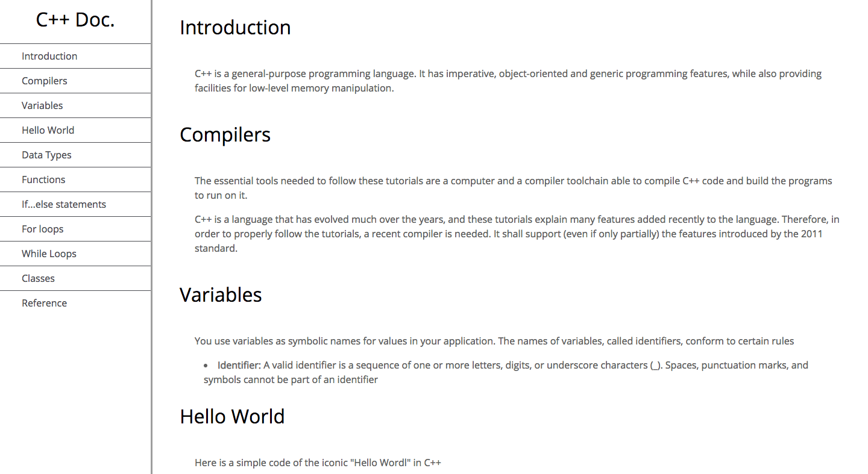Viewport: 868px width, 474px height.
Task: Click the 'Here is a simple code' sentence
Action: click(318, 463)
